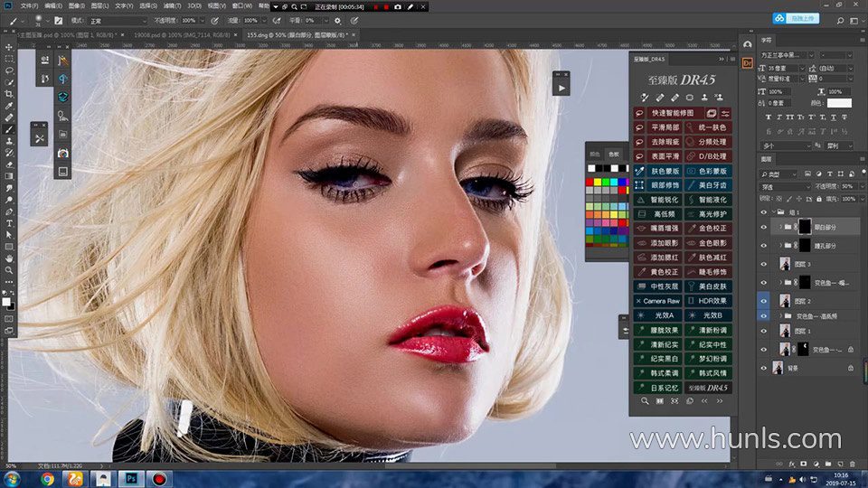Click the 快速智能修图 button
The width and height of the screenshot is (868, 488).
(672, 113)
